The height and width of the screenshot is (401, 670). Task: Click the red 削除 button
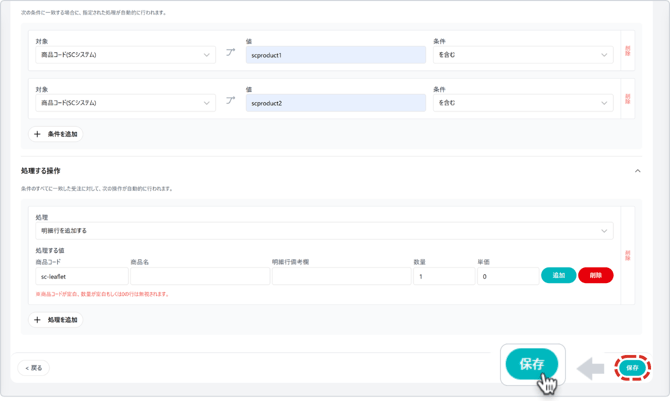(x=595, y=275)
